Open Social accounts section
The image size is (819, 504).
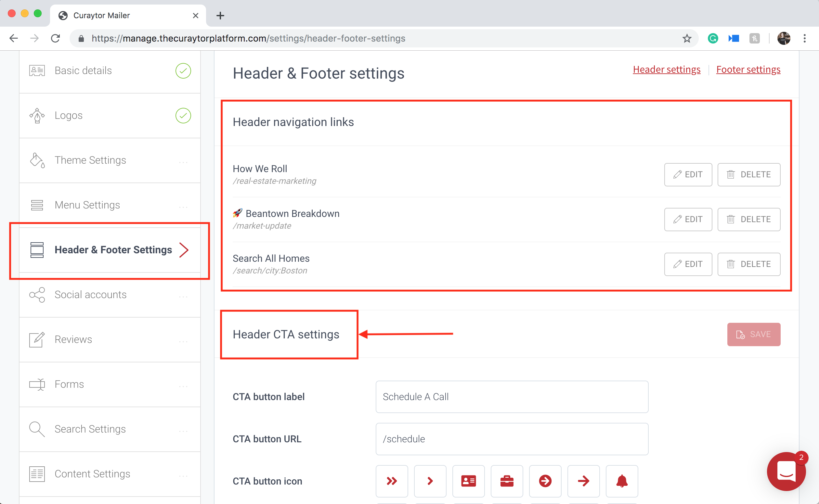tap(110, 295)
